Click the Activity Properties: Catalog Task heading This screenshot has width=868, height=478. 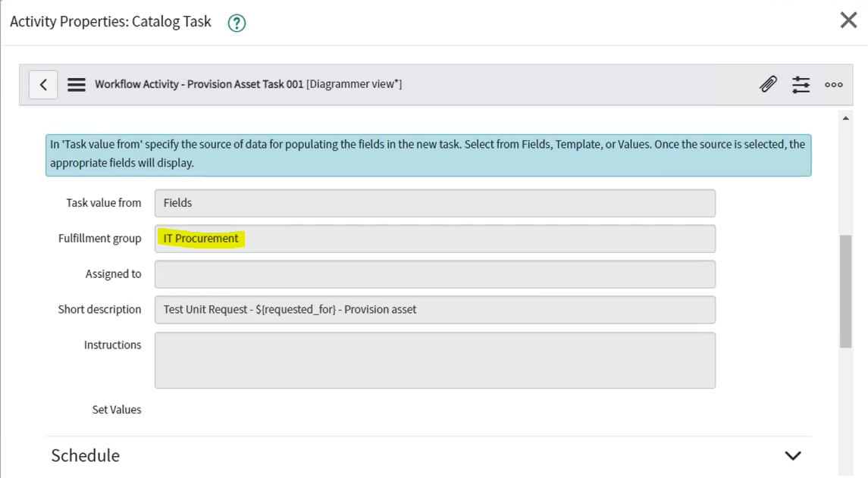pyautogui.click(x=109, y=21)
